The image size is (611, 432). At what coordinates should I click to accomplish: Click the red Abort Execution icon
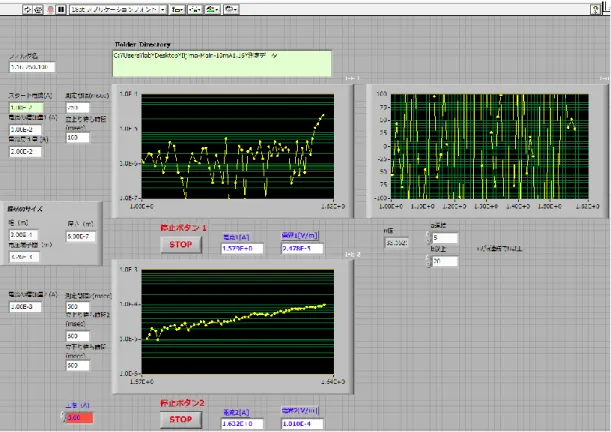(x=50, y=9)
